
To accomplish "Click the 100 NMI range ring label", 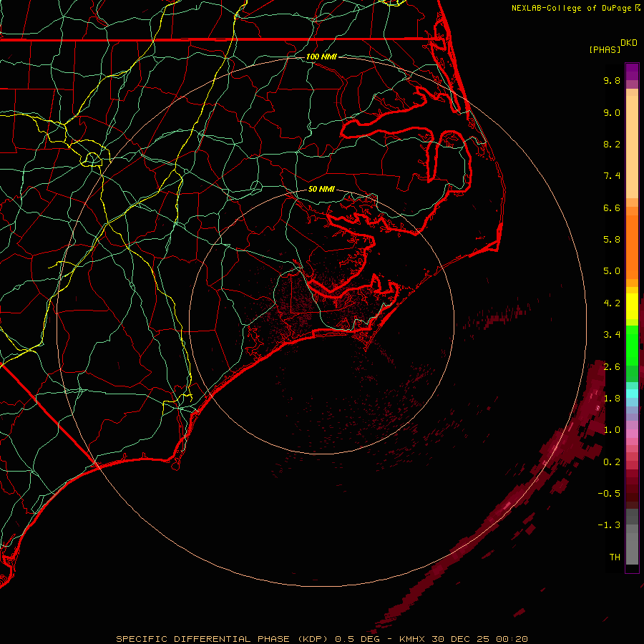I will [321, 57].
